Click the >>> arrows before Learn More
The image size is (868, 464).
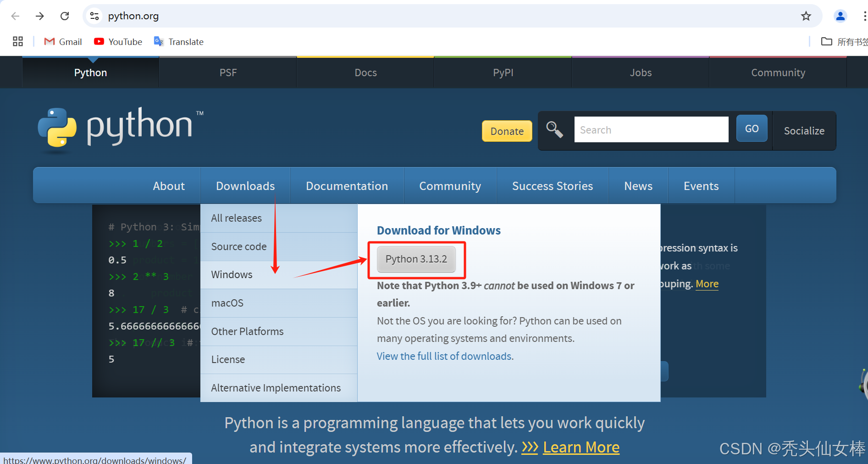pos(530,447)
